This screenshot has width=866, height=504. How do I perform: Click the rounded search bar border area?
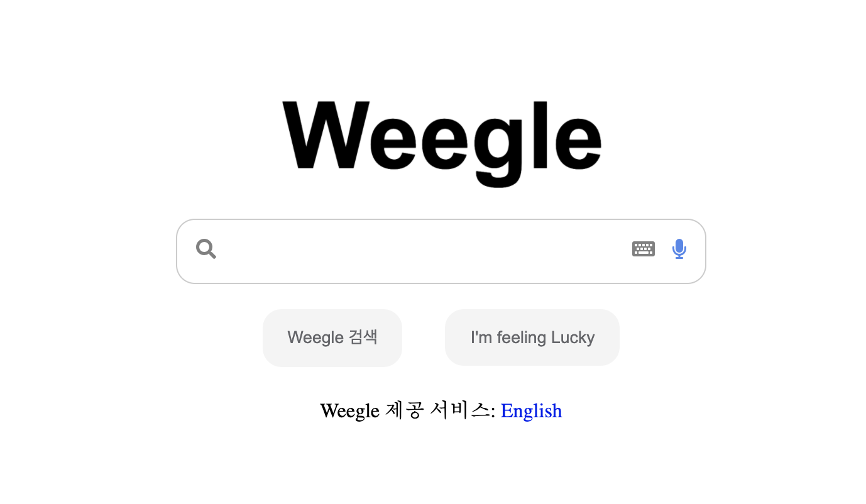pos(441,251)
